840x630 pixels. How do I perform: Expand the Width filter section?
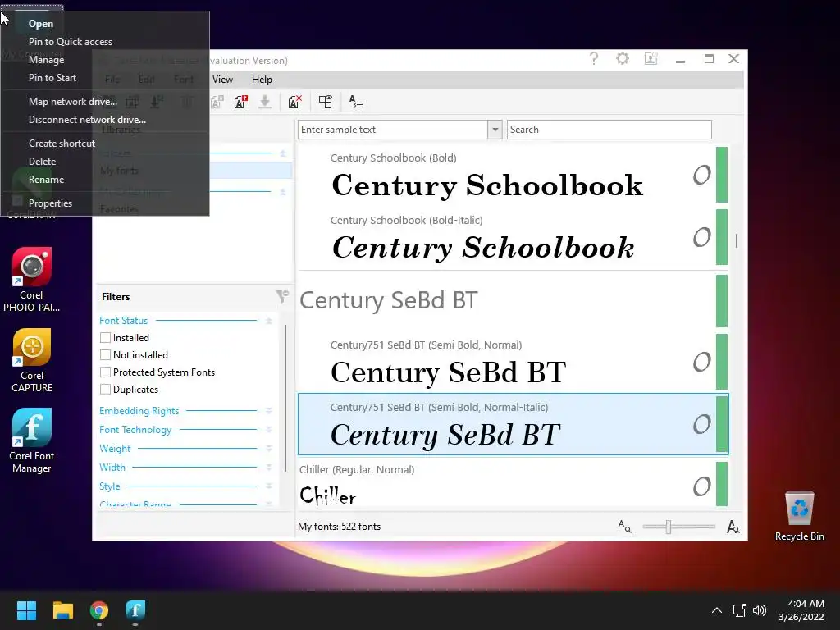pos(269,467)
